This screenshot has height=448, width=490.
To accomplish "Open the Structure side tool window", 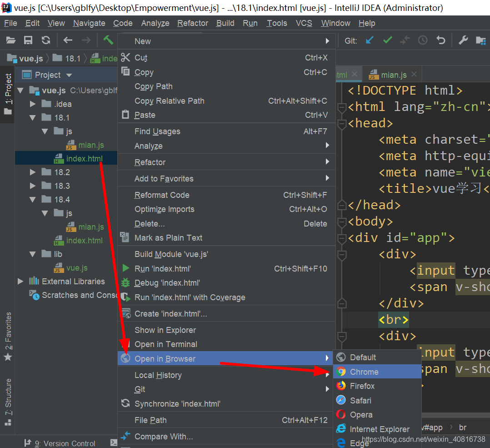I will 8,402.
